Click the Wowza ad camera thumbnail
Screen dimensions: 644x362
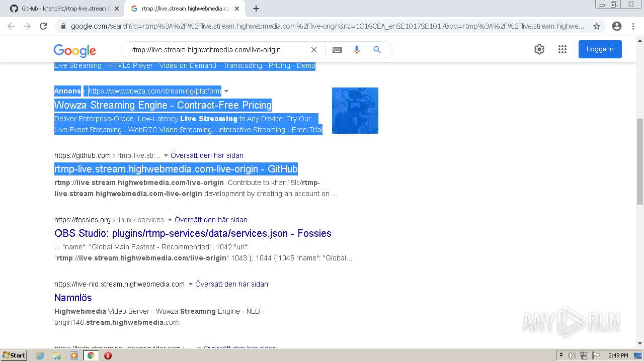pyautogui.click(x=355, y=111)
